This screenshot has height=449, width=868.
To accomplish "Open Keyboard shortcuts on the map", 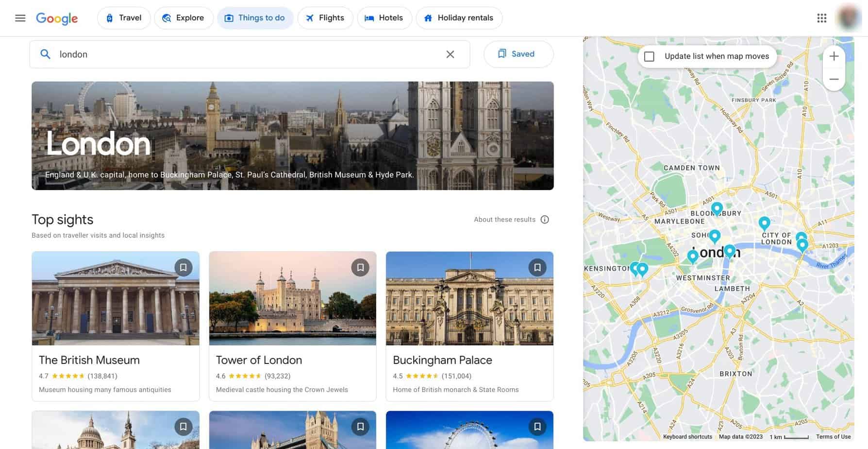I will (x=687, y=437).
